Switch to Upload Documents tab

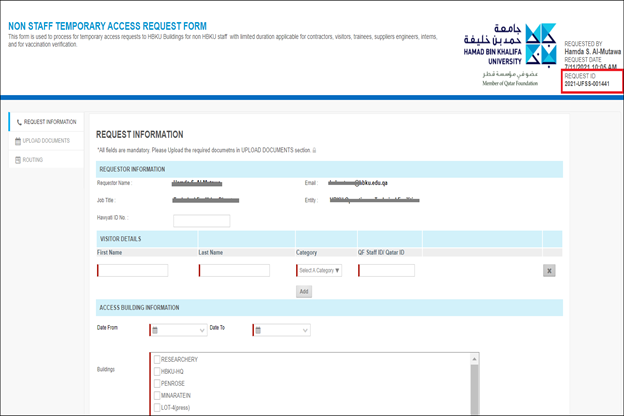46,141
